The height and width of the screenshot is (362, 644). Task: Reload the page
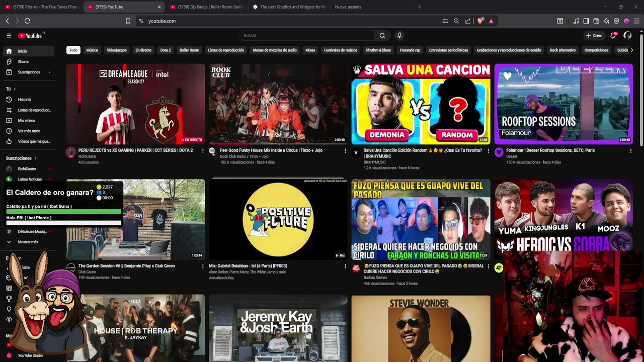[x=27, y=21]
